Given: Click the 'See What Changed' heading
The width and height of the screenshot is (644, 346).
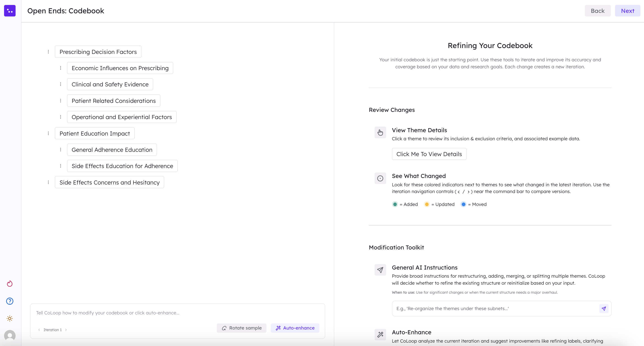Looking at the screenshot, I should click(x=419, y=176).
